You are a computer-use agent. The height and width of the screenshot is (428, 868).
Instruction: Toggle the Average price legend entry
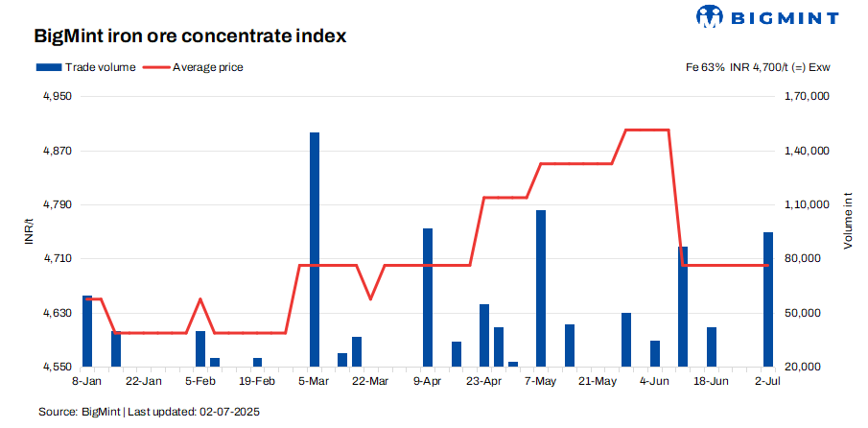point(207,67)
